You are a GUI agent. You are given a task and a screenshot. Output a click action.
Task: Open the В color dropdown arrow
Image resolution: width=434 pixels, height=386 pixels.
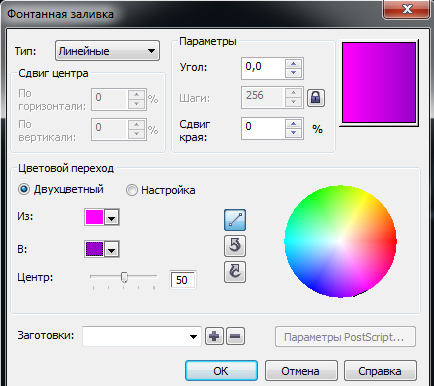click(x=112, y=249)
